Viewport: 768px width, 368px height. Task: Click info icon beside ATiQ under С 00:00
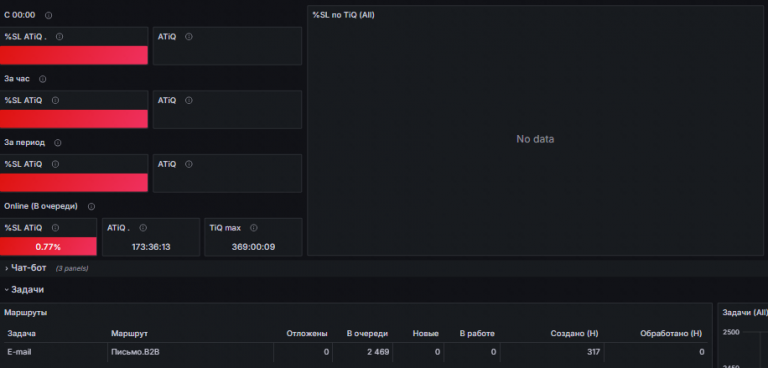189,37
